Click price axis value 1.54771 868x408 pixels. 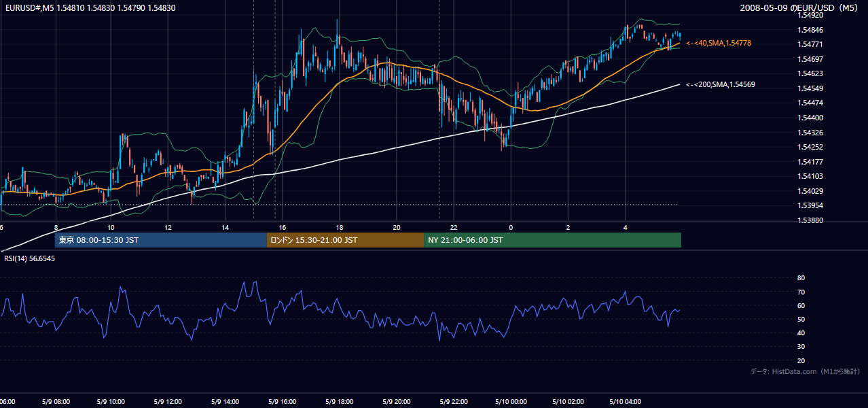[810, 44]
